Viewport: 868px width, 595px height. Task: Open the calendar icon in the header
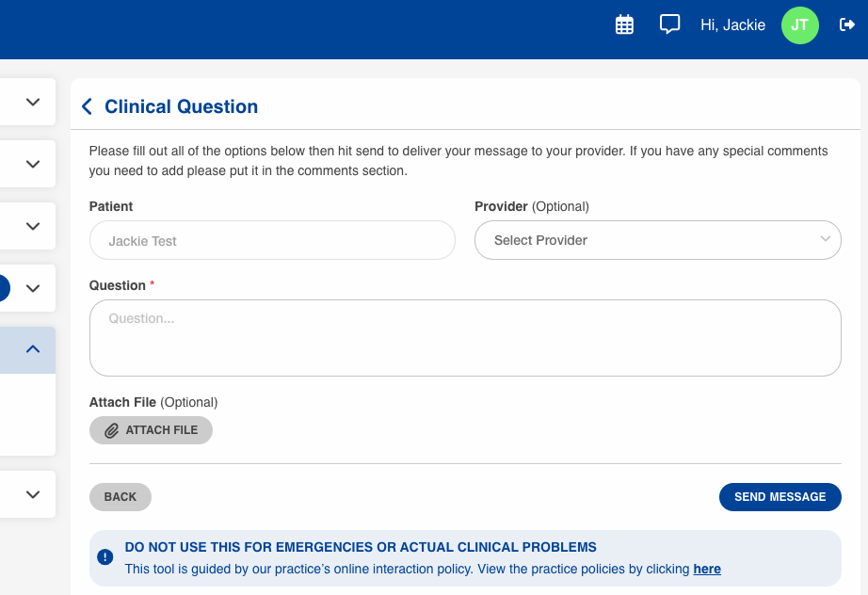click(624, 25)
